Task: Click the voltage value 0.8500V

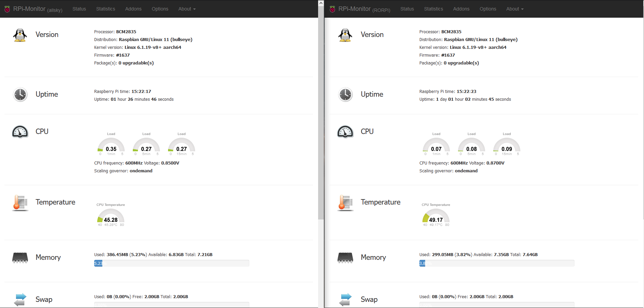Action: (x=170, y=163)
